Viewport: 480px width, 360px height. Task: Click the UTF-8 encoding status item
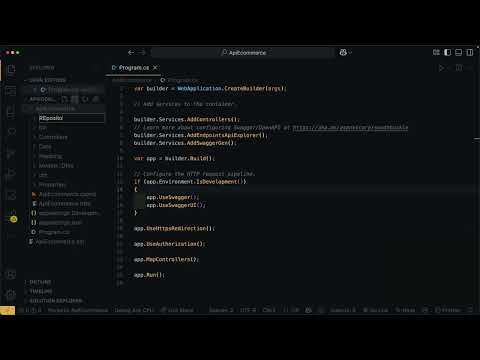[x=248, y=310]
